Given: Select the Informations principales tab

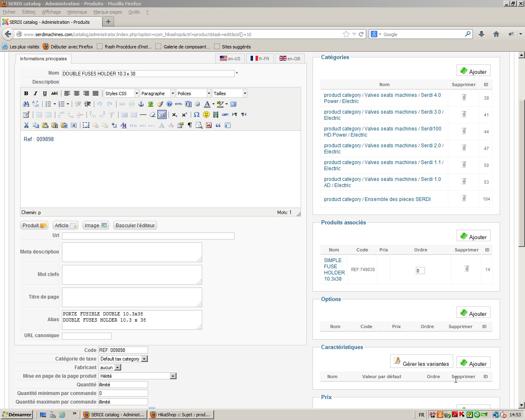Looking at the screenshot, I should tap(43, 59).
